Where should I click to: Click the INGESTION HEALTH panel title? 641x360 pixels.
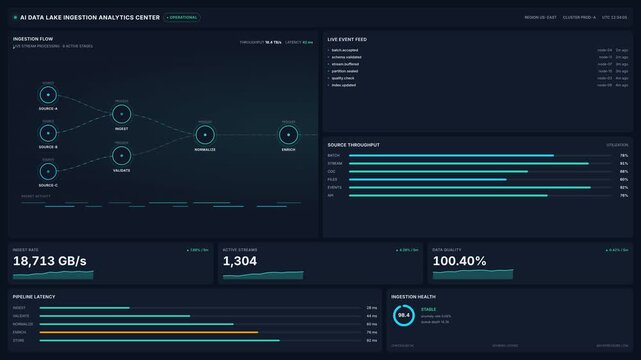coord(413,297)
